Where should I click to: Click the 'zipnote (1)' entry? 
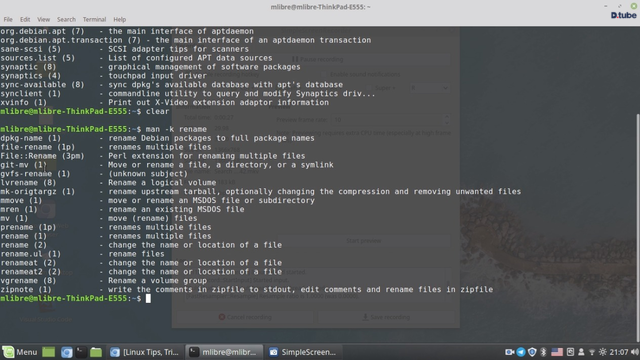tap(247, 290)
